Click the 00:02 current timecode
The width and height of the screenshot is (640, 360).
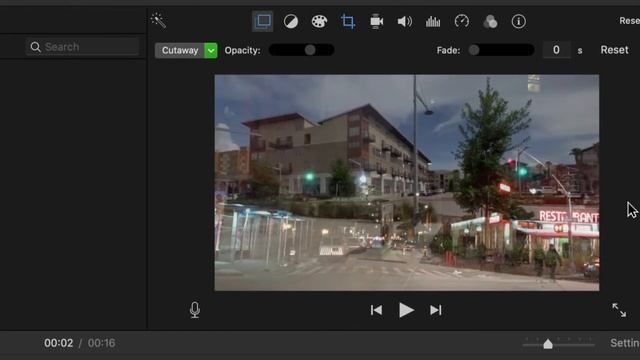[58, 343]
